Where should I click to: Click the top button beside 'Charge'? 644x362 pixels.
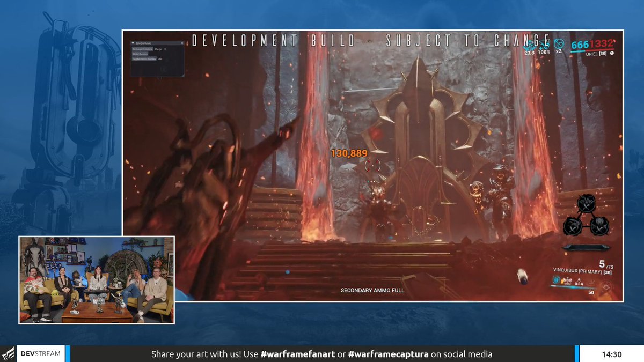[143, 49]
